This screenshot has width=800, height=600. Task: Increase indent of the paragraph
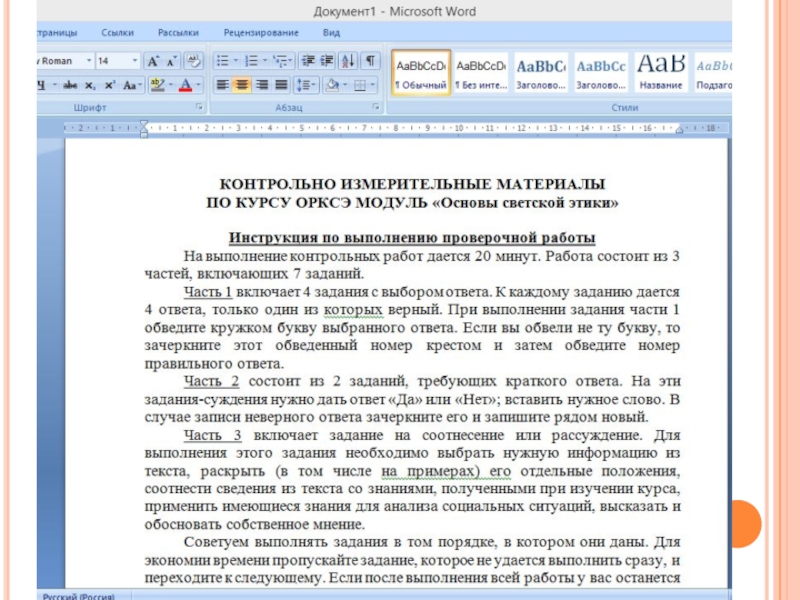click(x=326, y=61)
